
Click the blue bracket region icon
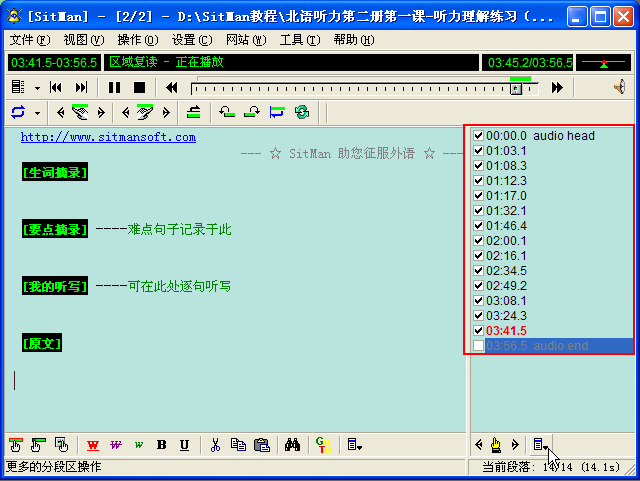point(277,112)
